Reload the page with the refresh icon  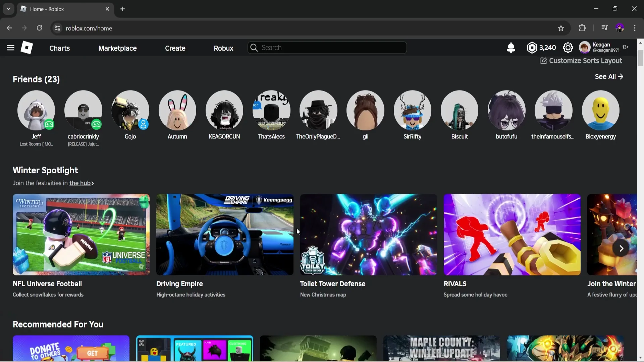tap(39, 28)
